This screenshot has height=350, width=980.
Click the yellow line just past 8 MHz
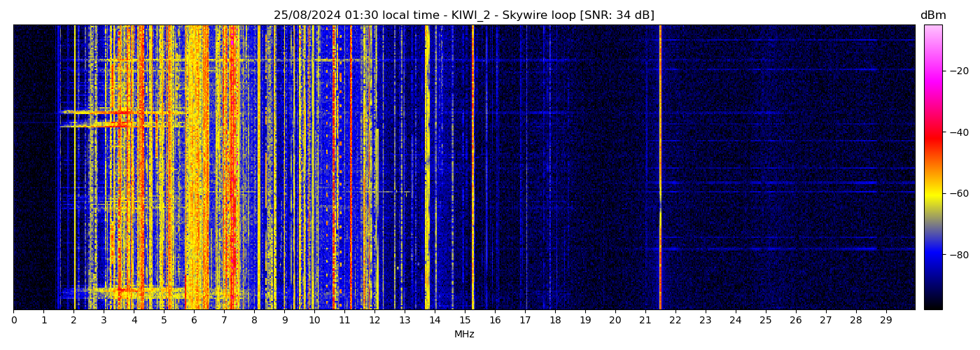coord(259,168)
